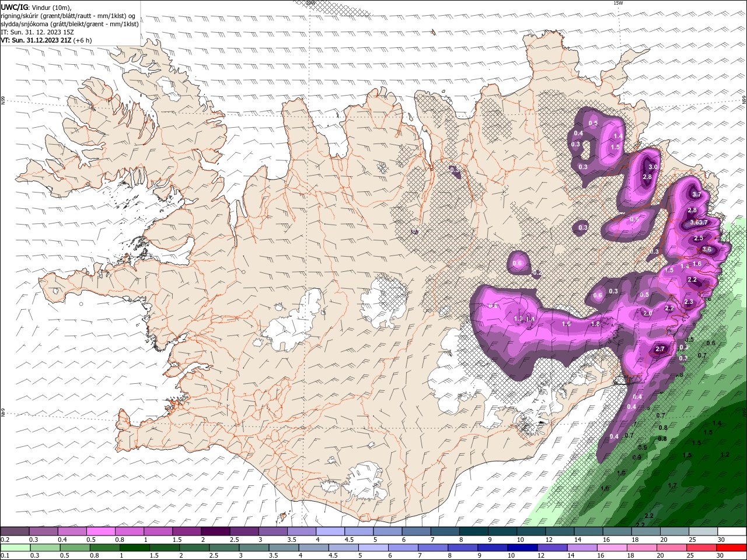The image size is (747, 560).
Task: Click the '1.8' snowfall value on the map
Action: tap(595, 324)
